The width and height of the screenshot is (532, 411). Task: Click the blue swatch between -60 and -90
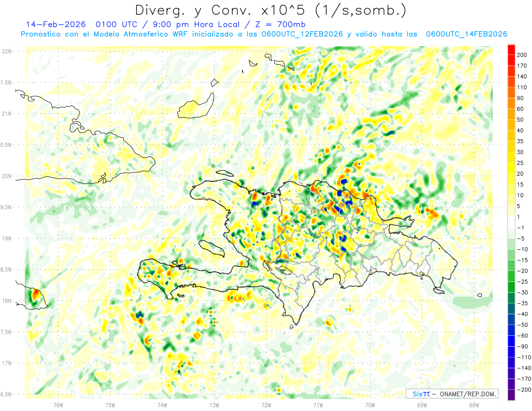[511, 341]
